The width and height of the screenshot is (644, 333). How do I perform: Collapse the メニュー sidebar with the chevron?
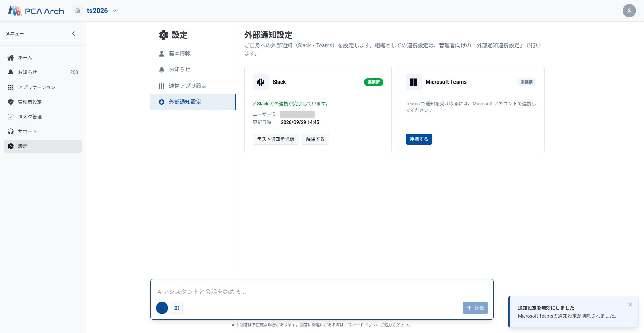[x=73, y=34]
